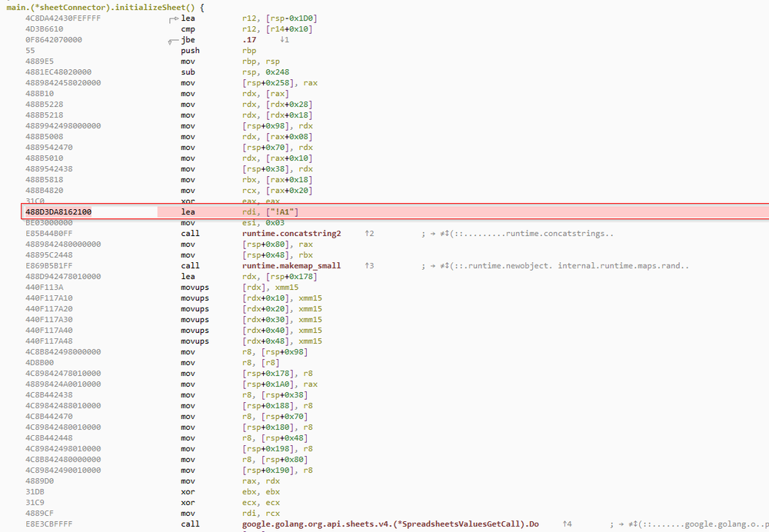Select the operand ecx, ecx
This screenshot has width=769, height=532.
coord(261,503)
